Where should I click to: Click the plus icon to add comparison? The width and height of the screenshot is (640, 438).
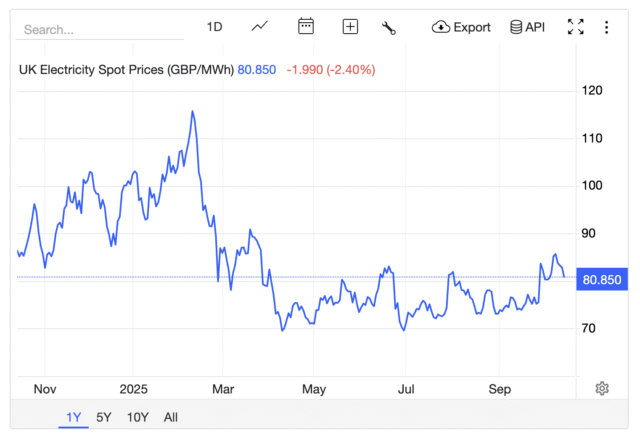(x=350, y=27)
